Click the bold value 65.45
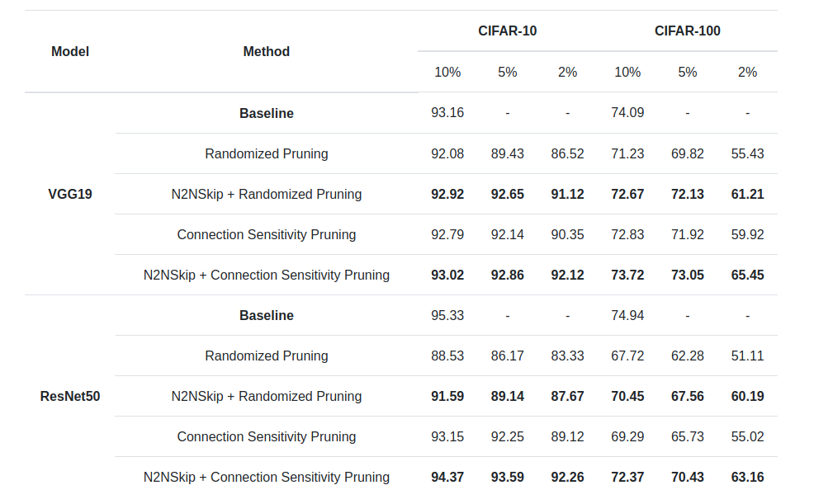 [747, 275]
